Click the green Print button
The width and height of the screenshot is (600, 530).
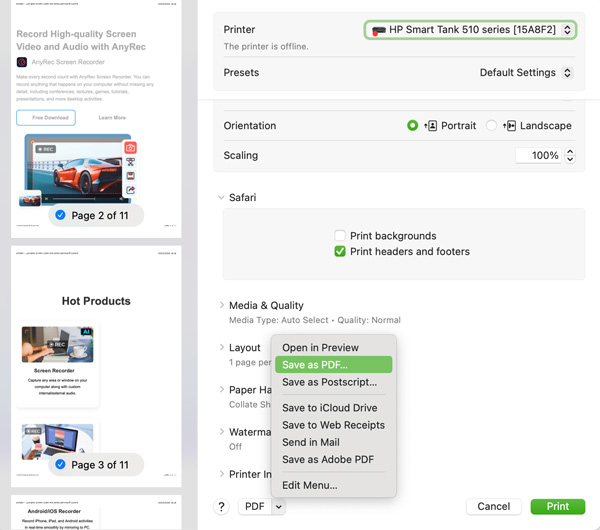(558, 507)
